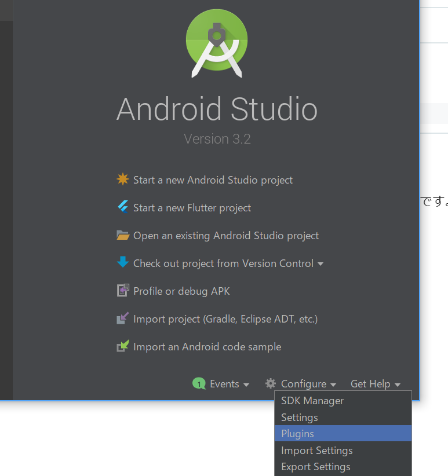The image size is (448, 476).
Task: Choose Plugins in the Configure menu
Action: tap(343, 434)
